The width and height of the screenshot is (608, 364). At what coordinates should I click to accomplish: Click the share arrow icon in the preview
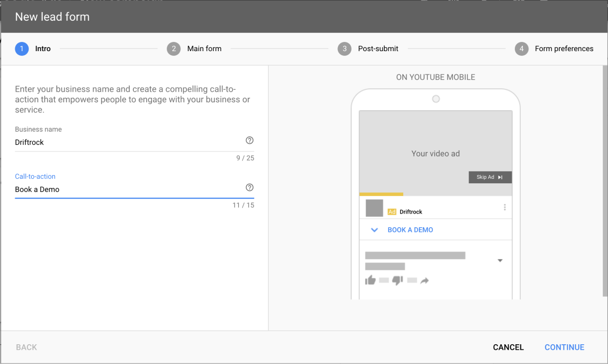425,280
